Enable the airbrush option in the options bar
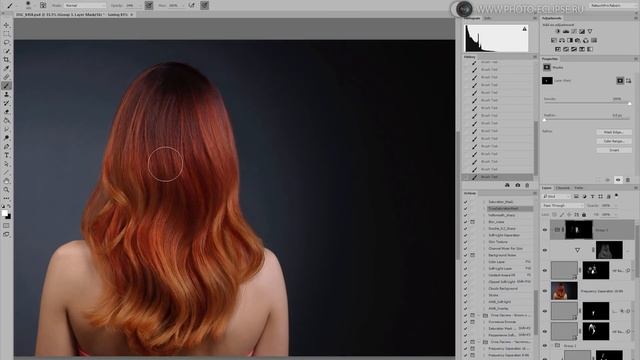 click(x=191, y=5)
